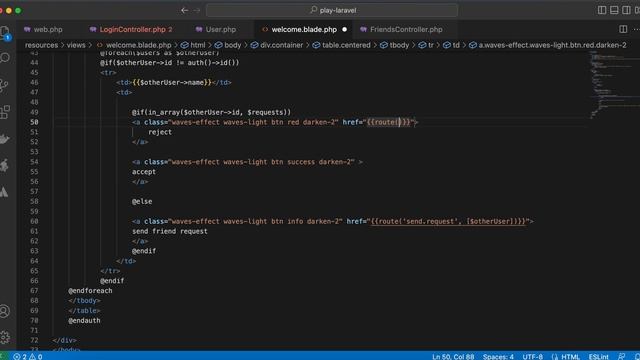The image size is (640, 360).
Task: Go forward with the navigation arrow
Action: pyautogui.click(x=197, y=10)
